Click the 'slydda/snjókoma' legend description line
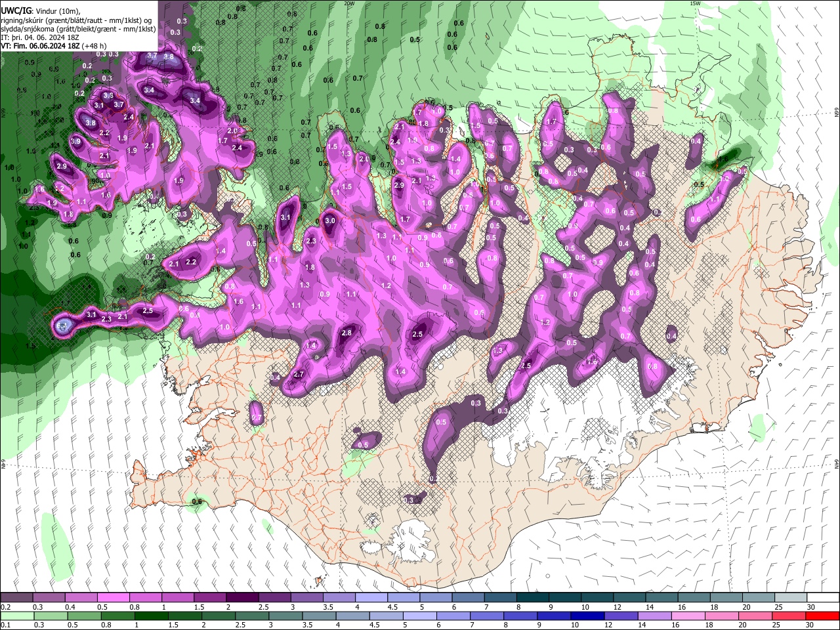840x630 pixels. 78,29
